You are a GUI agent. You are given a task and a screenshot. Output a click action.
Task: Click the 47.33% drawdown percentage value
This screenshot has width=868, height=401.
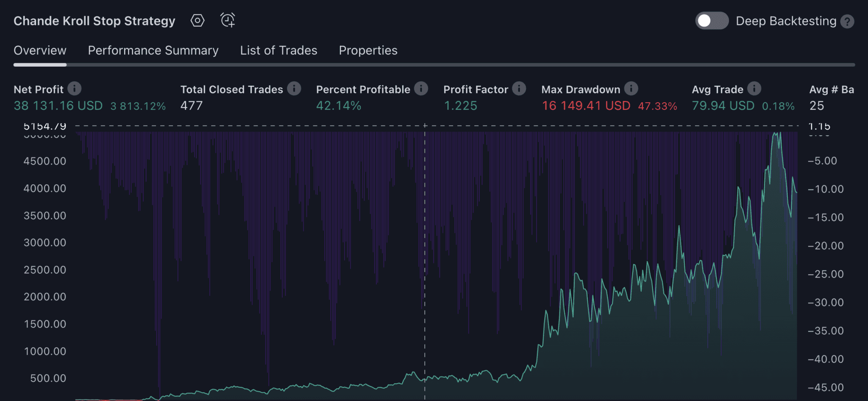(657, 106)
